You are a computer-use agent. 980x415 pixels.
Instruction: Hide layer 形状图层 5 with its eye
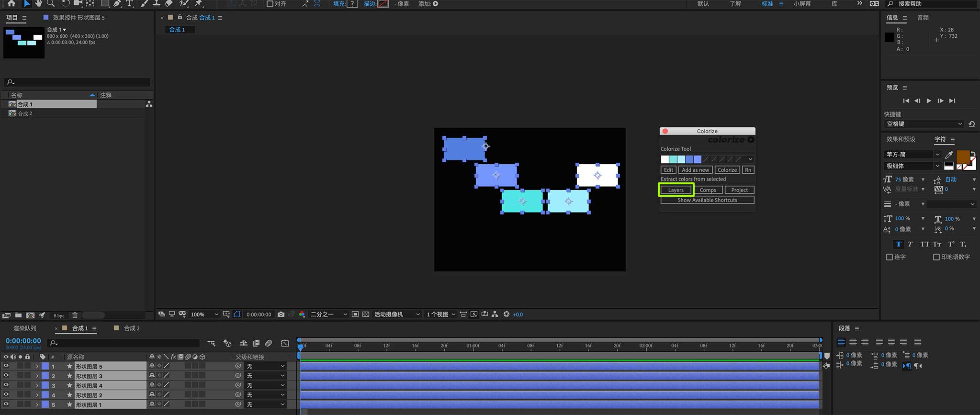tap(6, 366)
